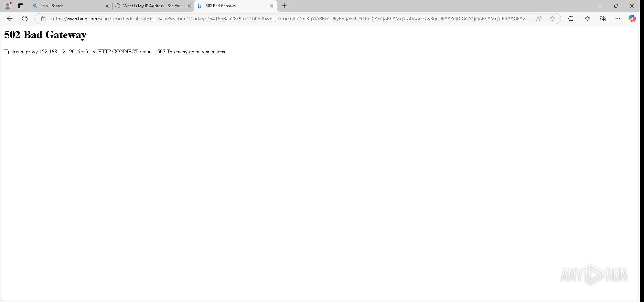Click the upstream proxy error message text
This screenshot has width=644, height=302.
(115, 52)
